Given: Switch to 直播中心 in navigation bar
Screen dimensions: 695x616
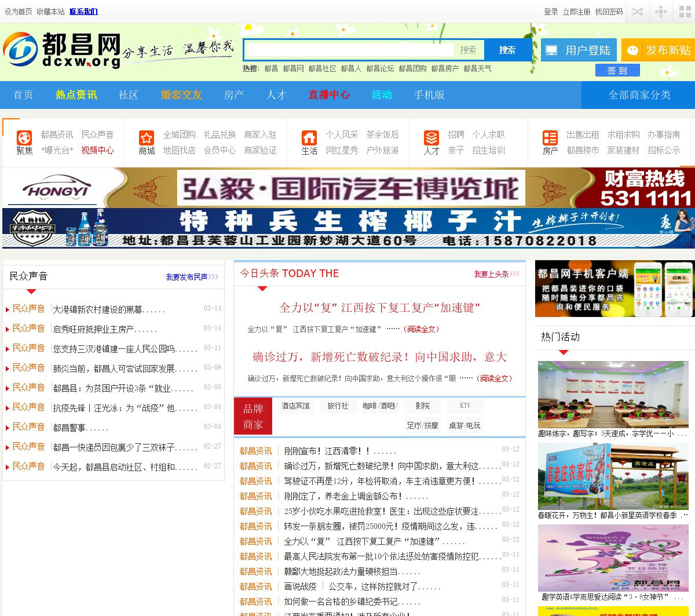Looking at the screenshot, I should point(329,95).
